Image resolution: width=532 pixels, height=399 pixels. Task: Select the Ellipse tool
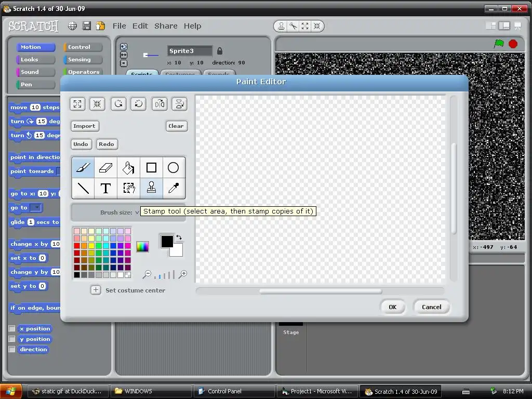coord(174,168)
